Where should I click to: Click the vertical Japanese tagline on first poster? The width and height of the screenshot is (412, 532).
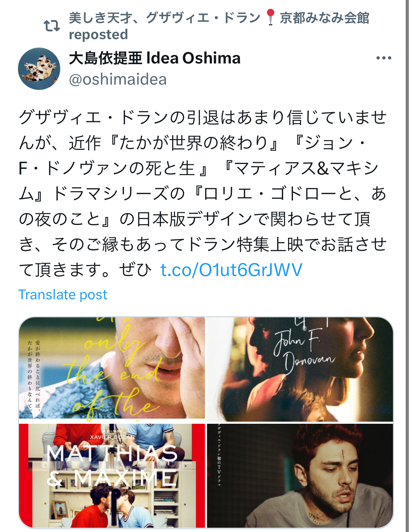click(34, 375)
